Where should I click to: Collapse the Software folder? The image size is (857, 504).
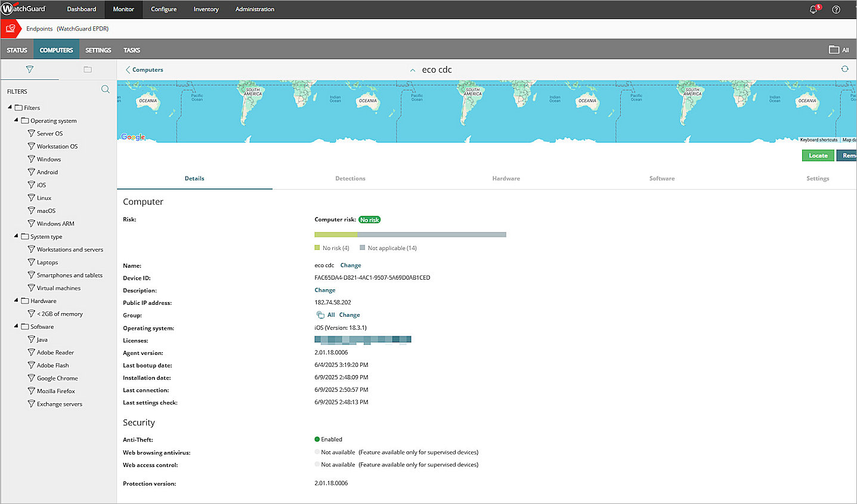click(x=16, y=326)
